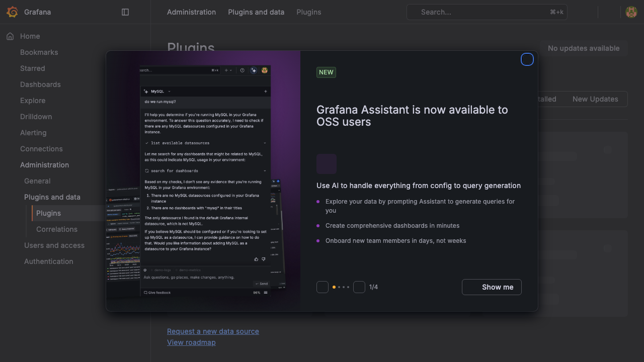Click 'Onboard new team members' bullet text
The image size is (644, 362).
(396, 241)
